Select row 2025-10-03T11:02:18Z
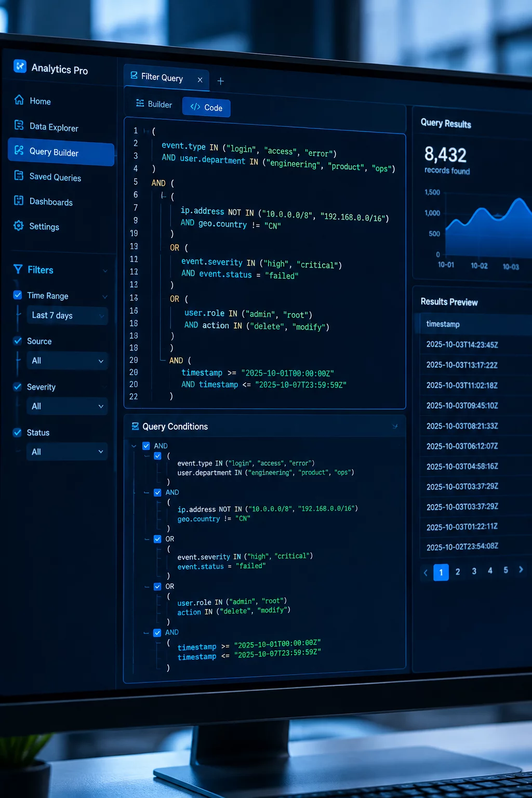 tap(476, 385)
